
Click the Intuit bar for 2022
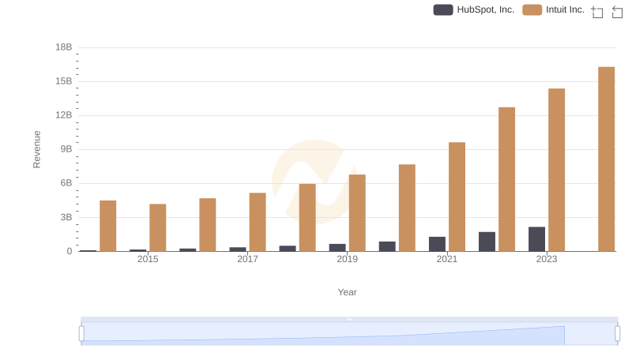click(506, 179)
